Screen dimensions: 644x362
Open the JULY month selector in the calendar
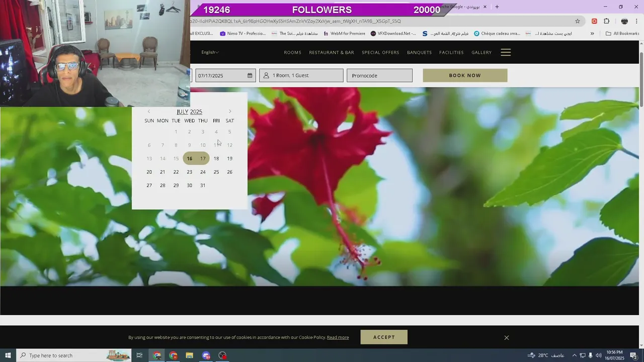coord(182,112)
